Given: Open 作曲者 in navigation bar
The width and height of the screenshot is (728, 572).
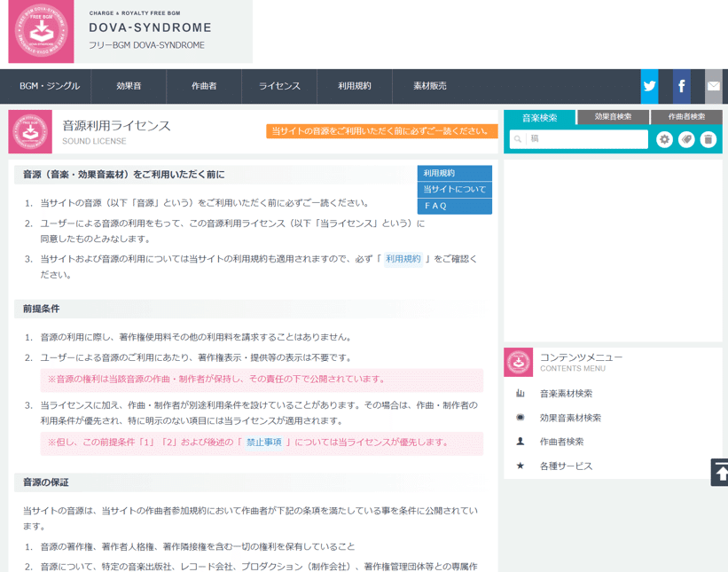Looking at the screenshot, I should tap(204, 86).
